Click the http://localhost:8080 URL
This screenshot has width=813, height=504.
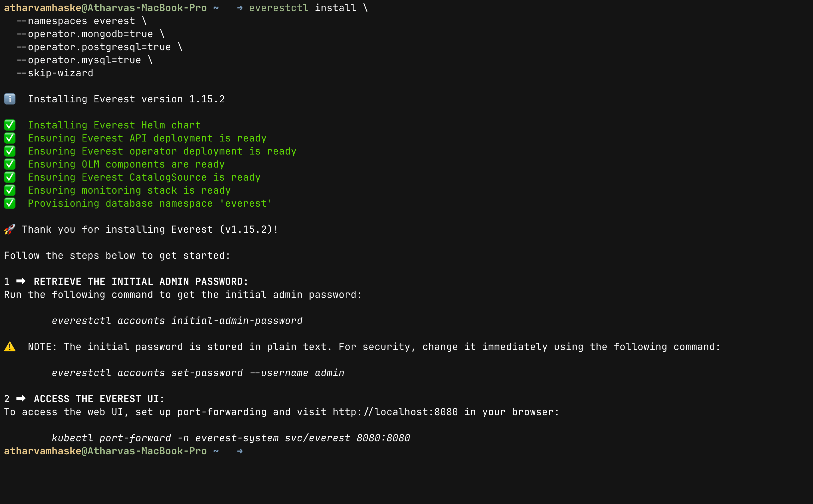395,412
